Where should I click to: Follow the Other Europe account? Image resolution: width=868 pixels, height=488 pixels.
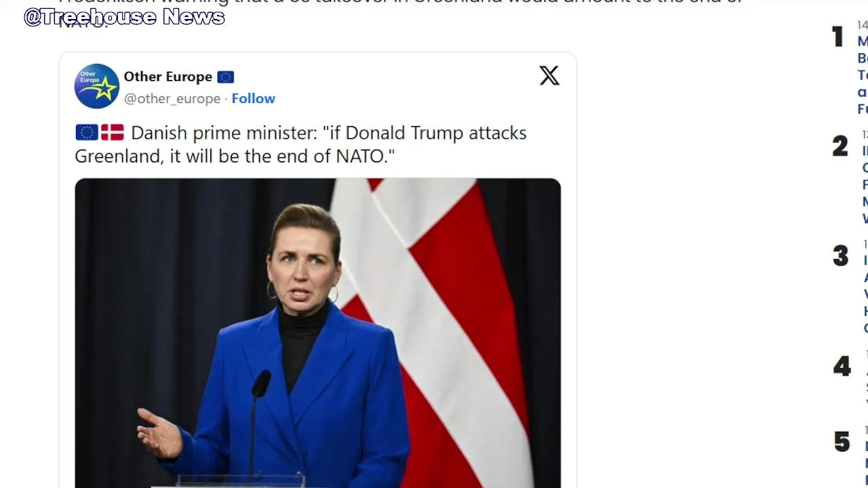coord(253,98)
